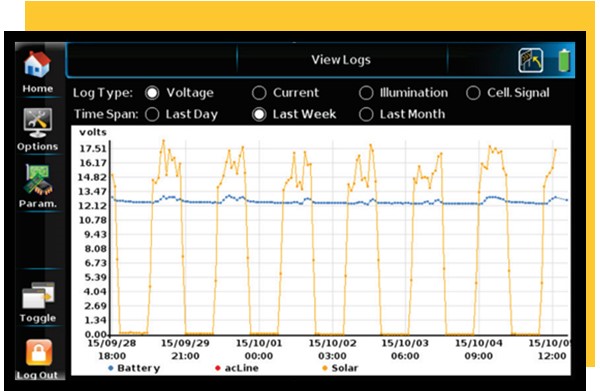Click the 13.47 axis value
This screenshot has height=391, width=600.
pyautogui.click(x=93, y=191)
